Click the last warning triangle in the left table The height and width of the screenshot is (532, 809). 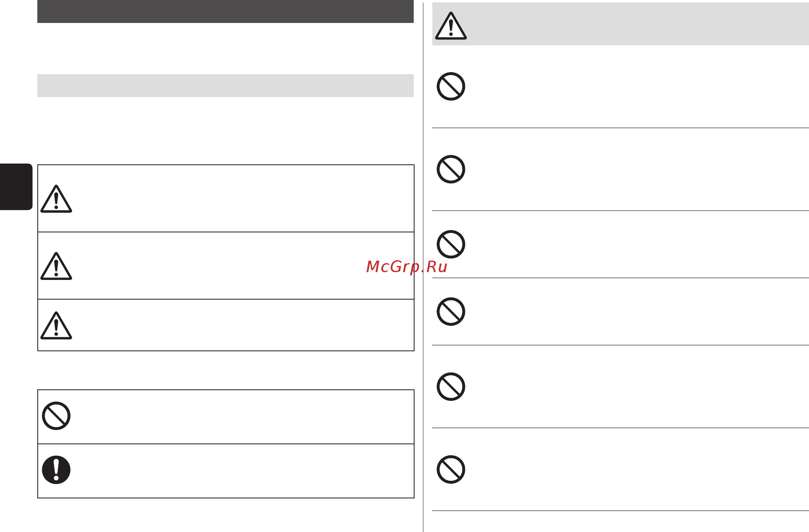[56, 325]
